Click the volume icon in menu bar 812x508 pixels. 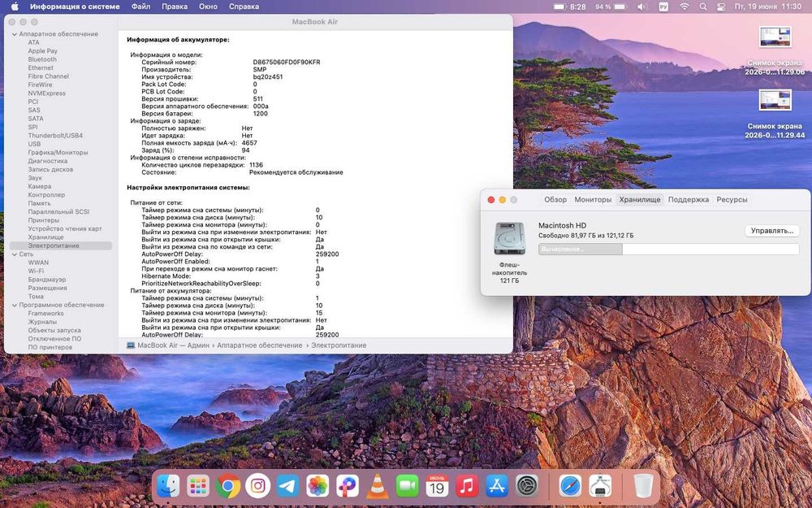tap(641, 7)
